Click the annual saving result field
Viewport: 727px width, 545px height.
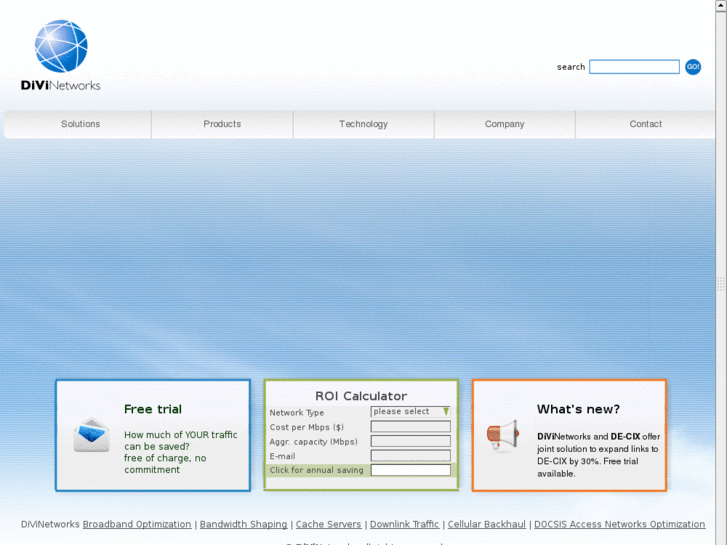click(x=410, y=470)
